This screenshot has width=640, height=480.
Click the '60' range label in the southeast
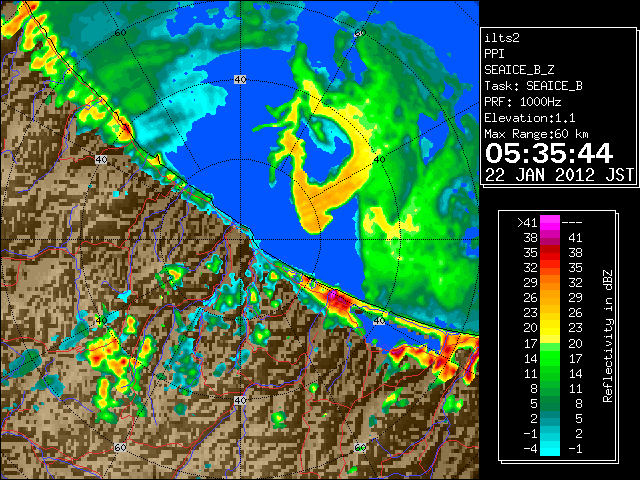pos(360,447)
